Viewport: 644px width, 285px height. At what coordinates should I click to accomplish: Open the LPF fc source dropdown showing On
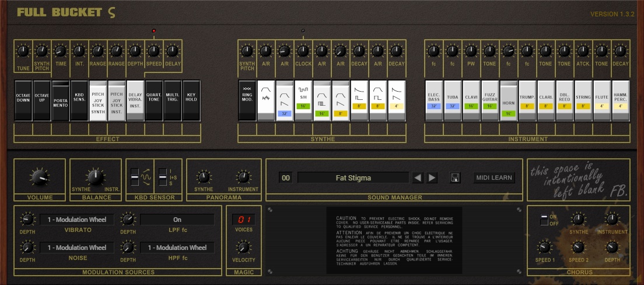tap(177, 220)
